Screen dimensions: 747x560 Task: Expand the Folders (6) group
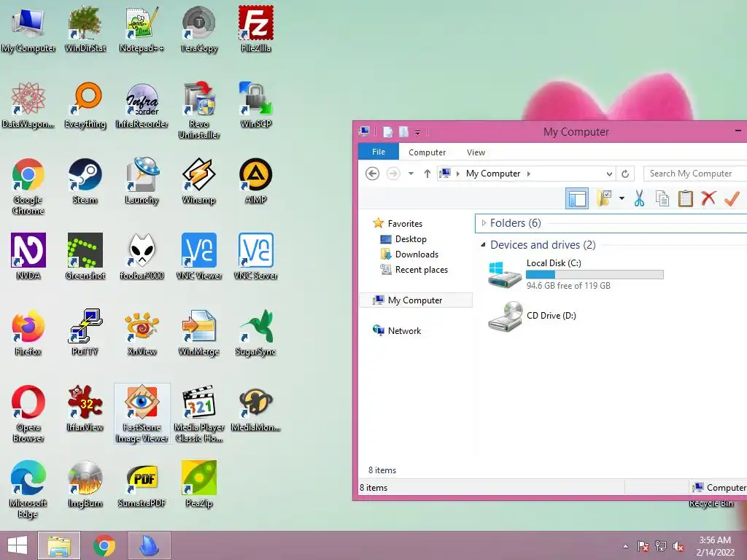484,223
